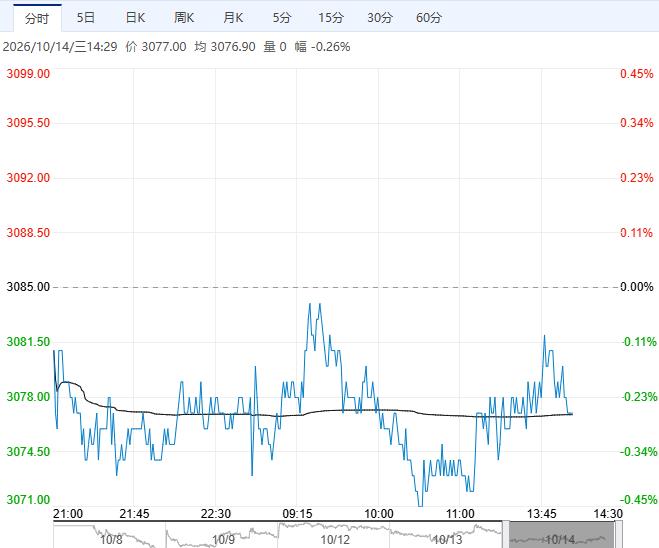Click right handle of 10/14 range selector

(619, 535)
